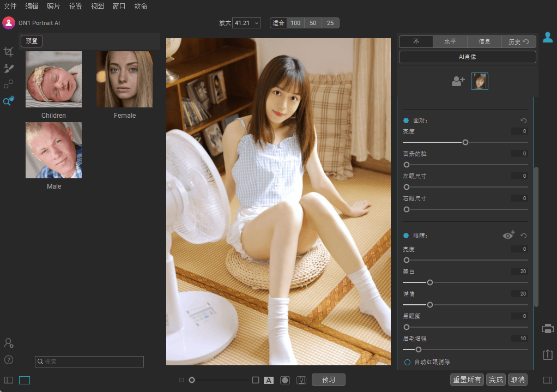
Task: Click the 左眼尺寸 value field
Action: point(519,176)
